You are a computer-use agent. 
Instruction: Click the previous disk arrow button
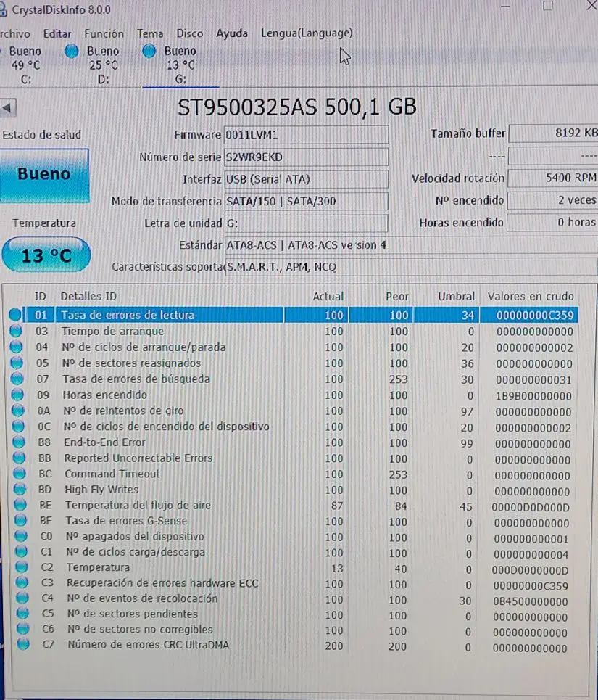coord(7,107)
